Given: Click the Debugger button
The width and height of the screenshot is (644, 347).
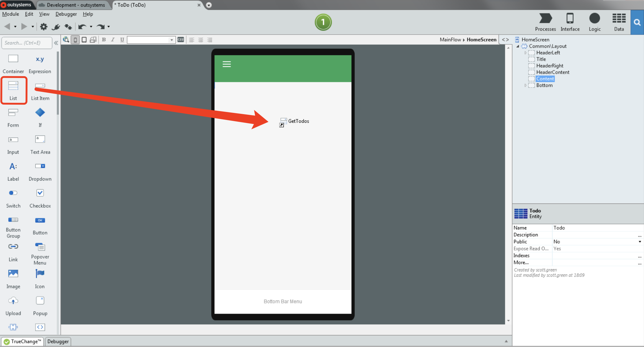Looking at the screenshot, I should (x=59, y=341).
